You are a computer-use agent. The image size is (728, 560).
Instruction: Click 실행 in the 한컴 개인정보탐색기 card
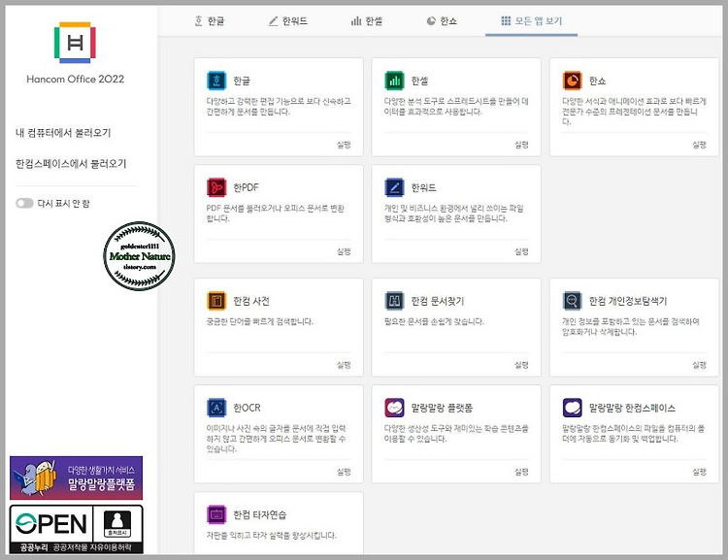point(699,365)
